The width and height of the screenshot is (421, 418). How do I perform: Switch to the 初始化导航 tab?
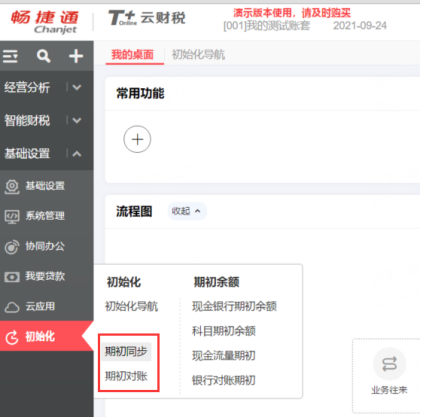[x=198, y=54]
